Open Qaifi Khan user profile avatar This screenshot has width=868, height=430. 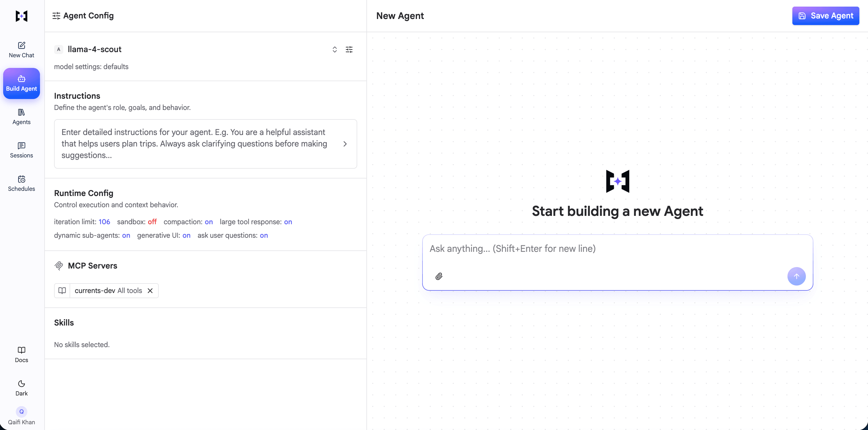(22, 412)
